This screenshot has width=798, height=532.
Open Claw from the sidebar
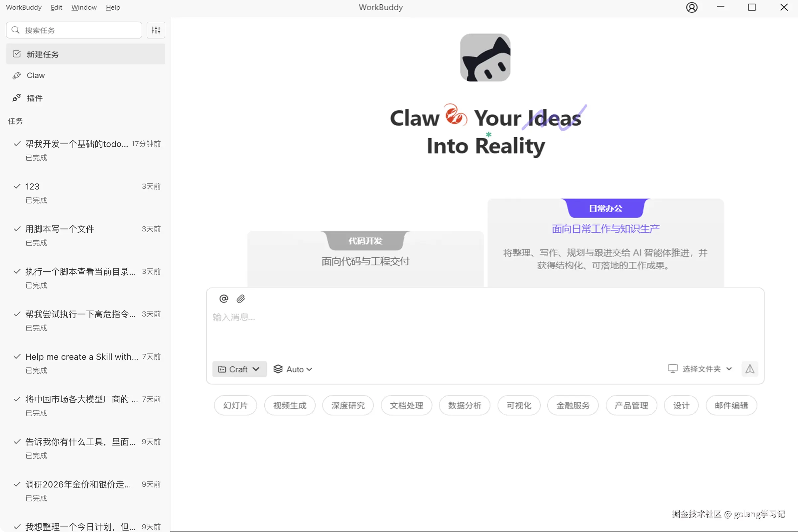coord(35,75)
